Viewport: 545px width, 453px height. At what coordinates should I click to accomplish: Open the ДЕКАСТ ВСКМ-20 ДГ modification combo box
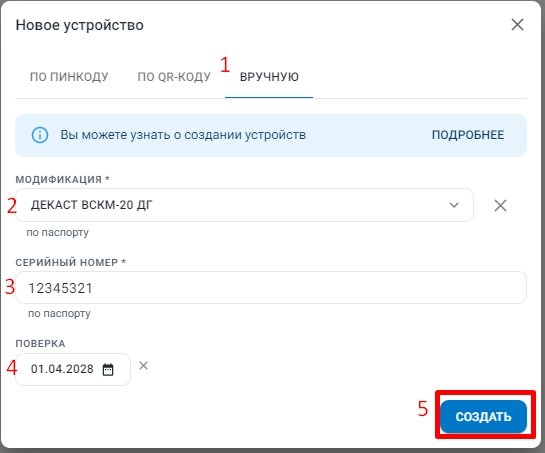click(244, 205)
